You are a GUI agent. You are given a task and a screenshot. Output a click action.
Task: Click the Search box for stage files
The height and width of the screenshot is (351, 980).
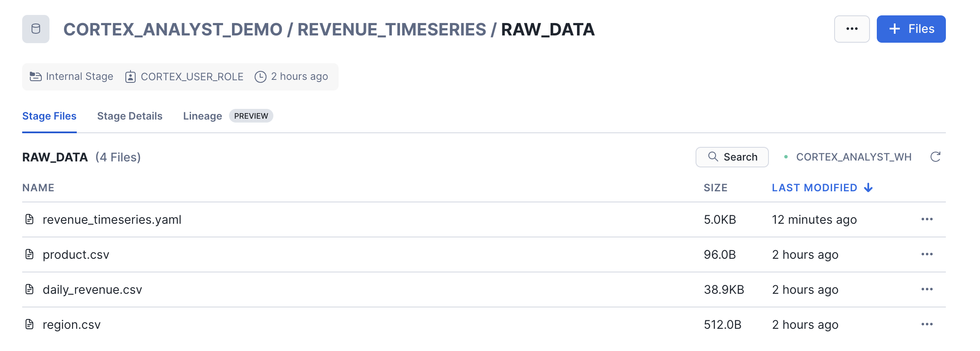732,157
